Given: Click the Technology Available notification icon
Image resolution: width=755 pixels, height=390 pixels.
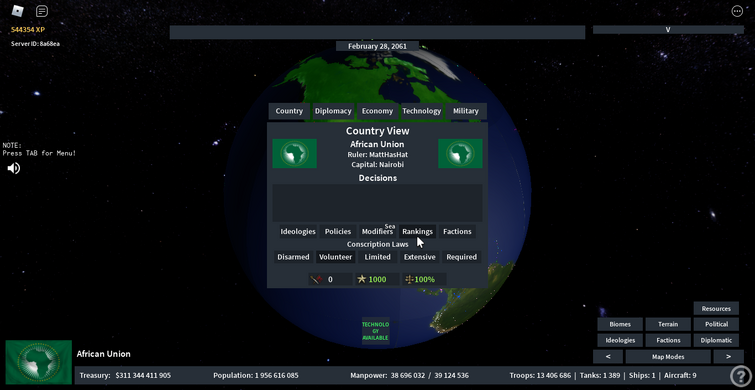Looking at the screenshot, I should pos(376,331).
